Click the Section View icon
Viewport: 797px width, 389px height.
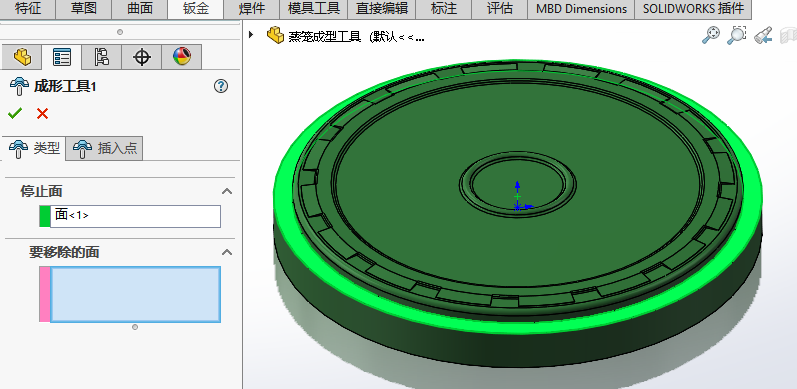pos(788,35)
